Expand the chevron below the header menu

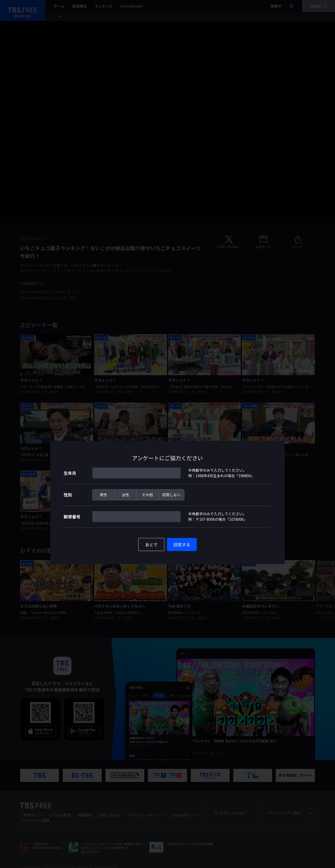[60, 16]
